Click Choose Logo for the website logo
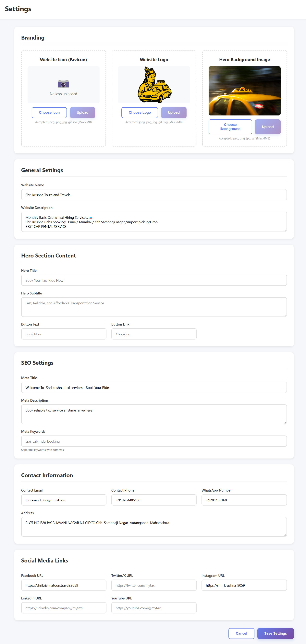This screenshot has height=644, width=306. [139, 113]
